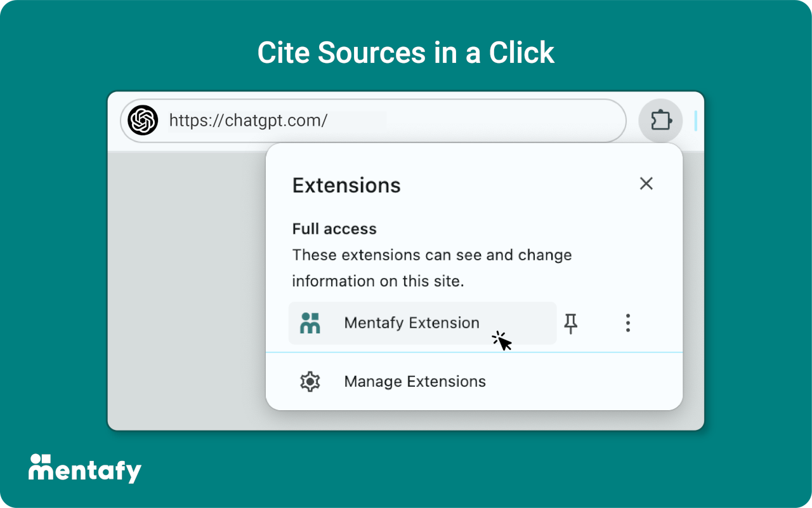The image size is (812, 508).
Task: Click the Manage Extensions gear icon
Action: 310,382
